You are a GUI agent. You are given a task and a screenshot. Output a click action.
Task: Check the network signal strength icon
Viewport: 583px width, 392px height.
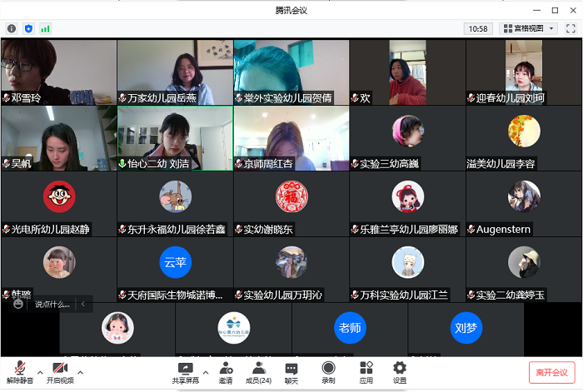click(45, 28)
